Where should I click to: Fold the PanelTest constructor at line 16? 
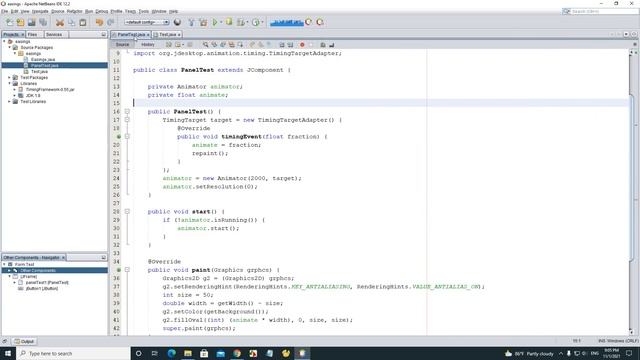click(x=127, y=111)
